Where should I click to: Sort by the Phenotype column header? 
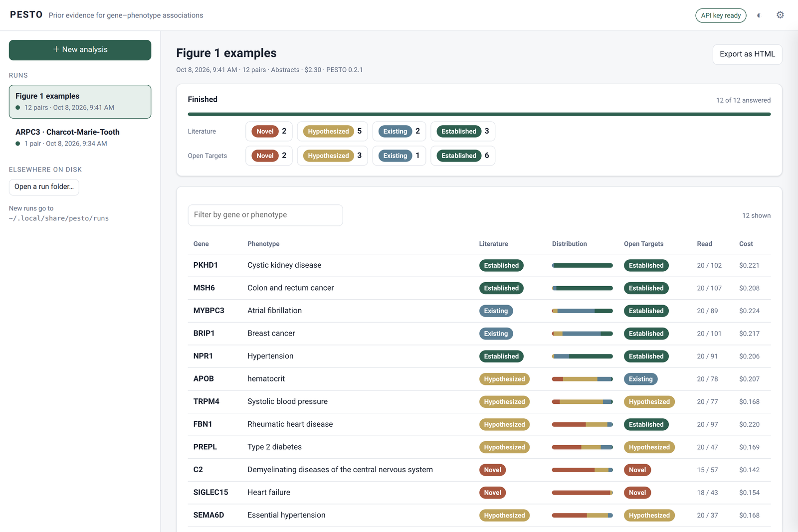coord(263,244)
